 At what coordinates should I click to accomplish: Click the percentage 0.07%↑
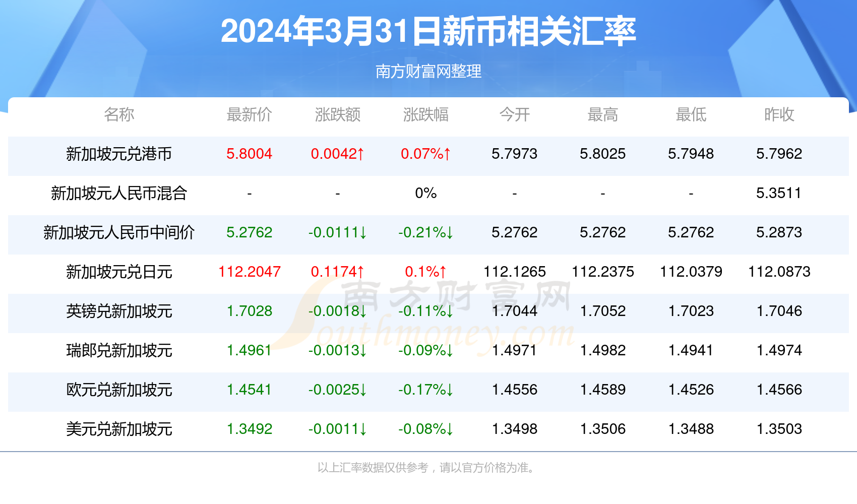click(425, 154)
